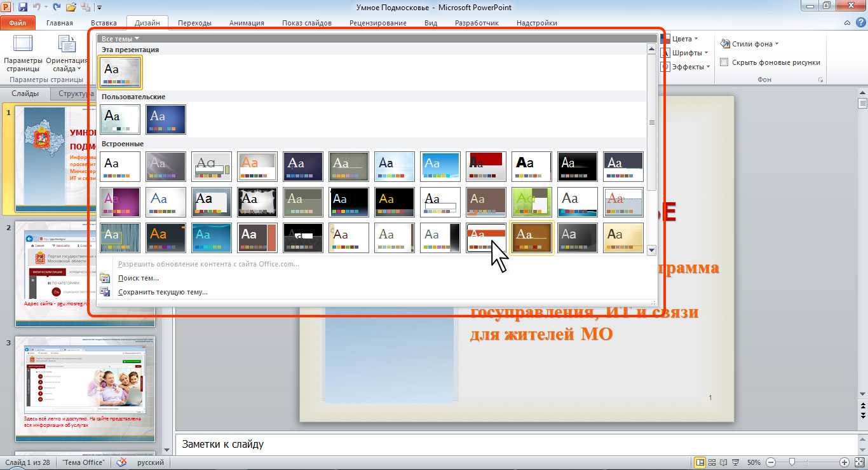Image resolution: width=868 pixels, height=470 pixels.
Task: Open the Эффекты theme effects dropdown
Action: click(685, 67)
